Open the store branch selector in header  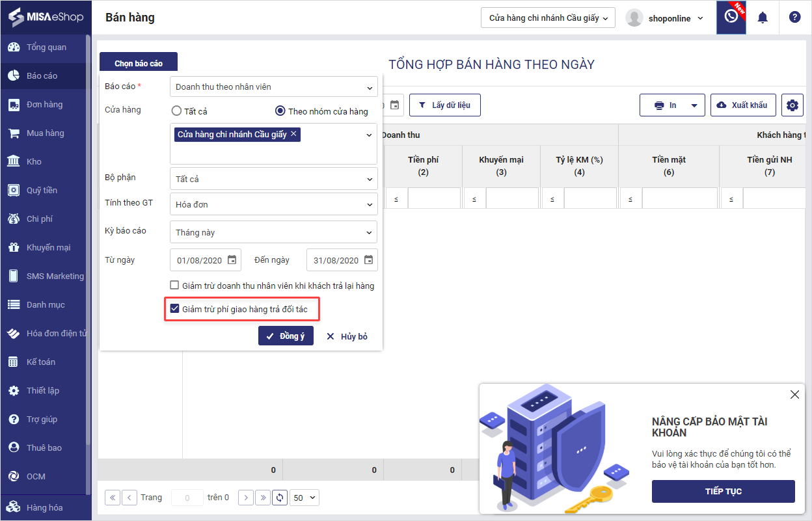pos(548,18)
